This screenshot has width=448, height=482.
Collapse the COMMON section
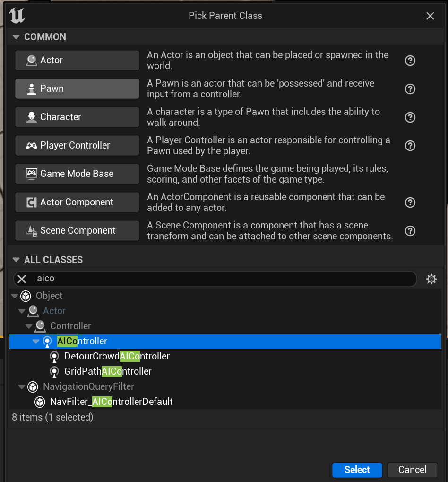pyautogui.click(x=17, y=37)
